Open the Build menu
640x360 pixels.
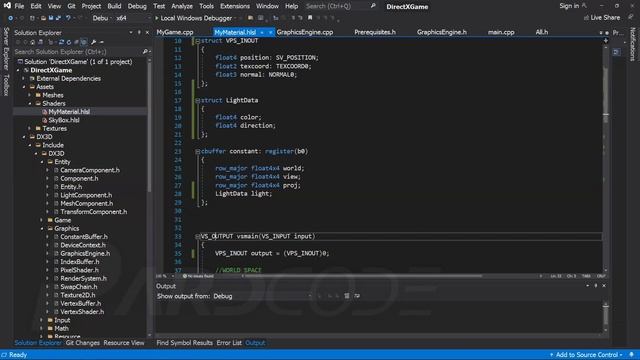(114, 6)
